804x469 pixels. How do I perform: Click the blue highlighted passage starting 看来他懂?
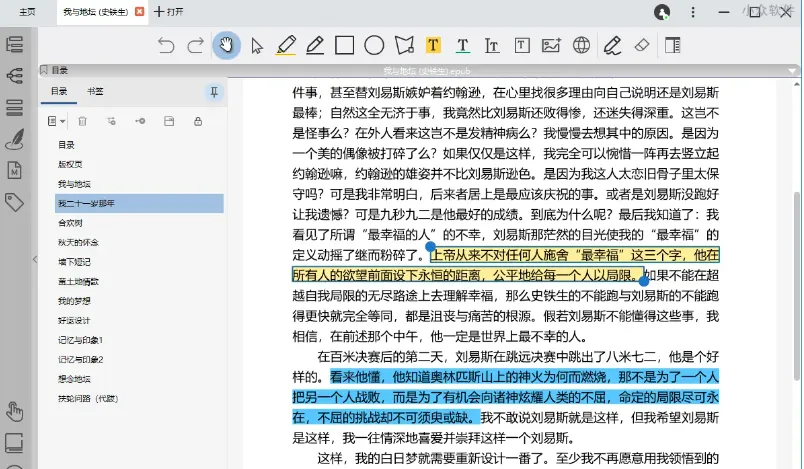(505, 397)
